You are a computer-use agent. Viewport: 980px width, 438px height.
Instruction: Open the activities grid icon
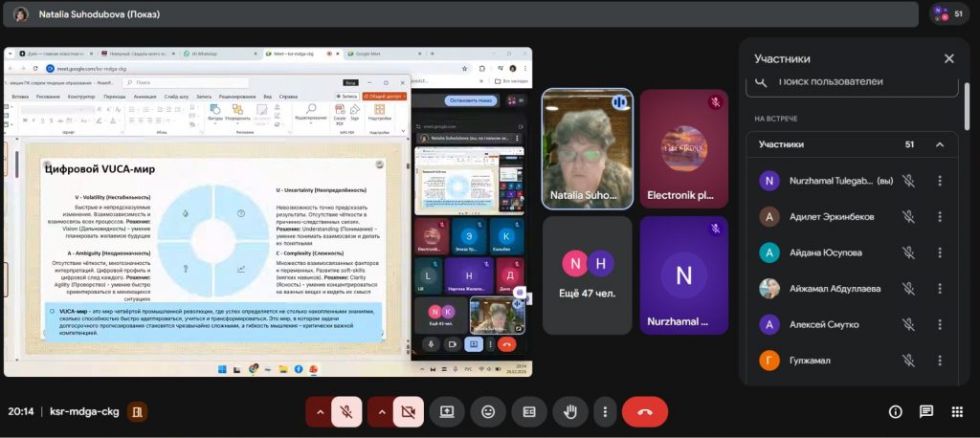click(x=957, y=411)
